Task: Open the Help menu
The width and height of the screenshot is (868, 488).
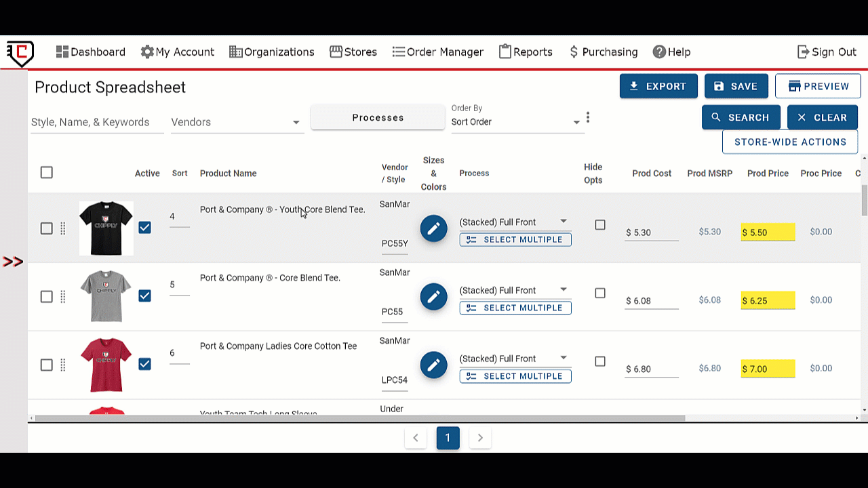Action: click(x=671, y=52)
